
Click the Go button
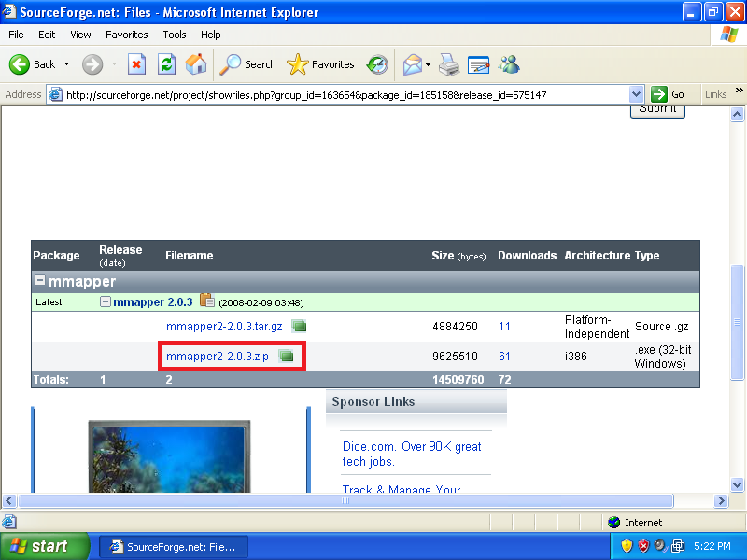click(668, 94)
